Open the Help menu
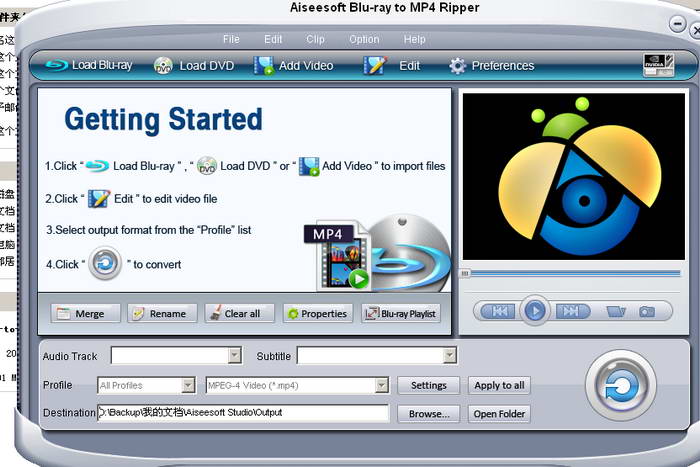 (414, 39)
